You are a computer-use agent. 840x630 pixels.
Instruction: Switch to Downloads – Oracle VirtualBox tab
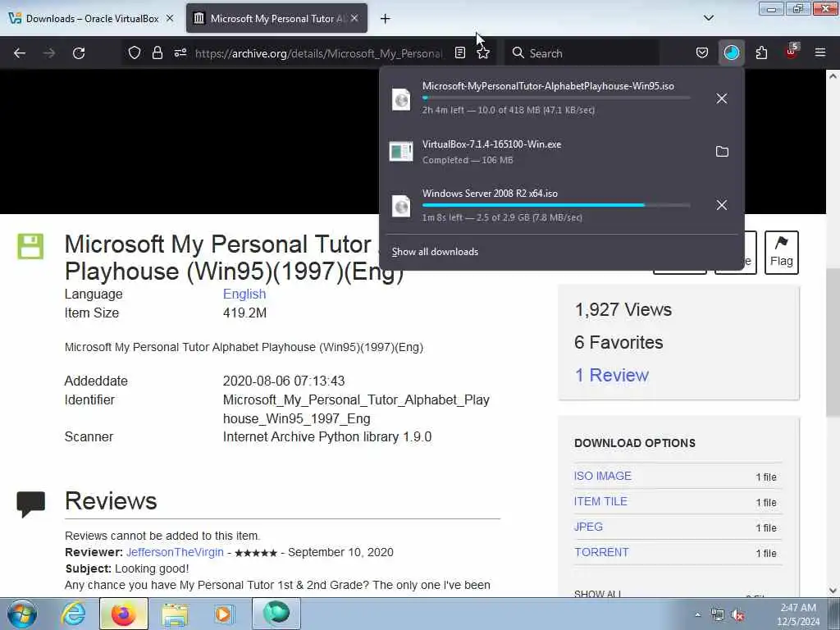click(92, 19)
